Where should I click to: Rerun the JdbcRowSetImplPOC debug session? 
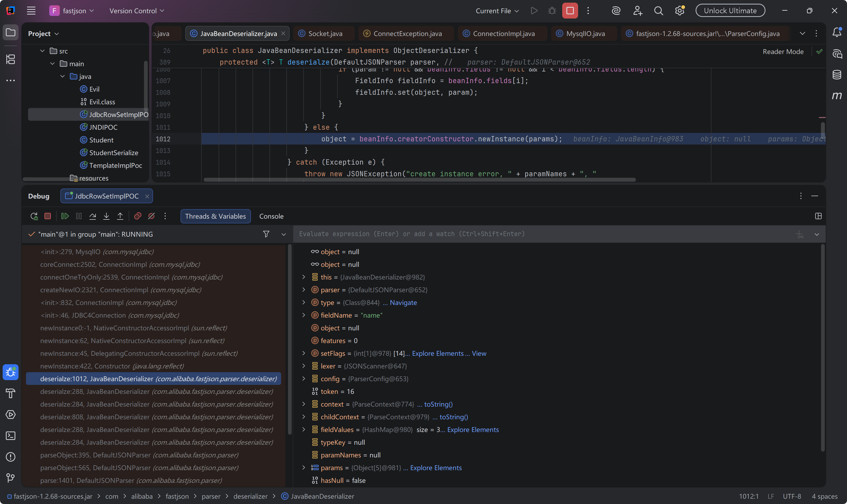[34, 216]
